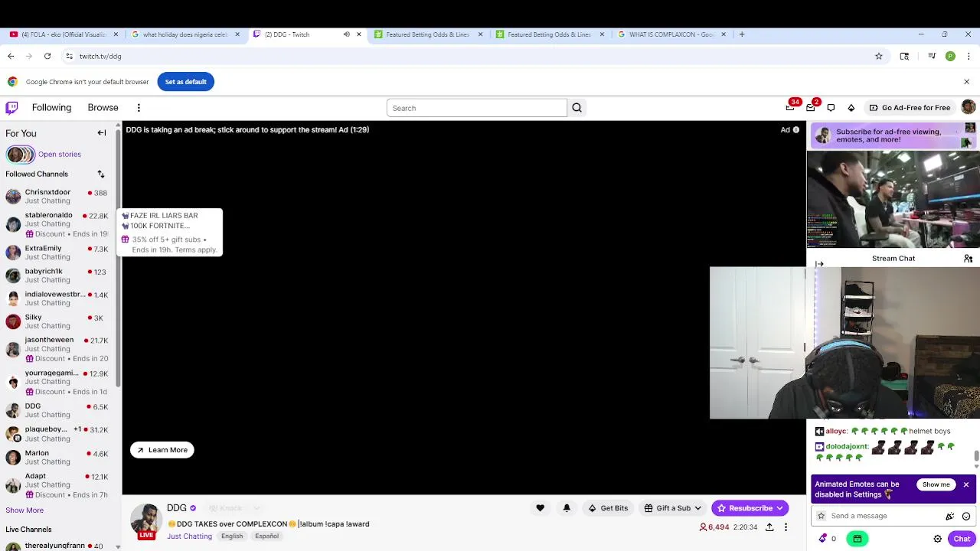Open emote picker smiley in chat
This screenshot has height=551, width=980.
[x=966, y=517]
